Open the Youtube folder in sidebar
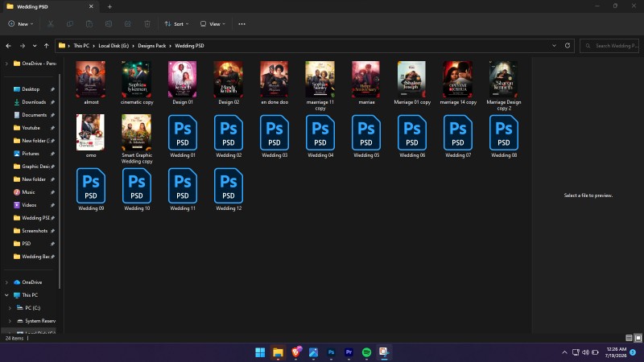 click(x=31, y=128)
